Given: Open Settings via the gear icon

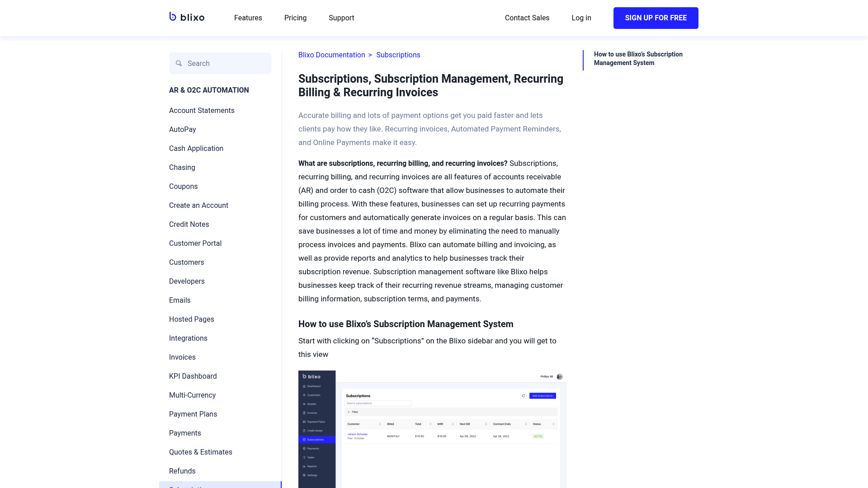Looking at the screenshot, I should pyautogui.click(x=304, y=475).
